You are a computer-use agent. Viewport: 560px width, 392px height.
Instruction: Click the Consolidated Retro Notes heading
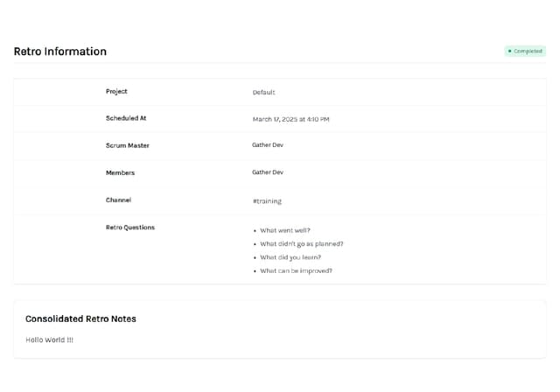(80, 318)
